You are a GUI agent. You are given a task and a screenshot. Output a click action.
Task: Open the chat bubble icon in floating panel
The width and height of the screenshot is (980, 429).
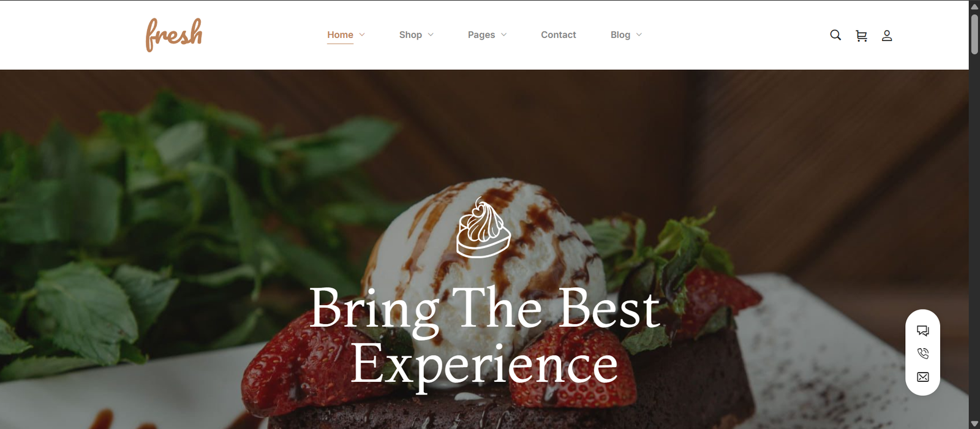tap(923, 331)
